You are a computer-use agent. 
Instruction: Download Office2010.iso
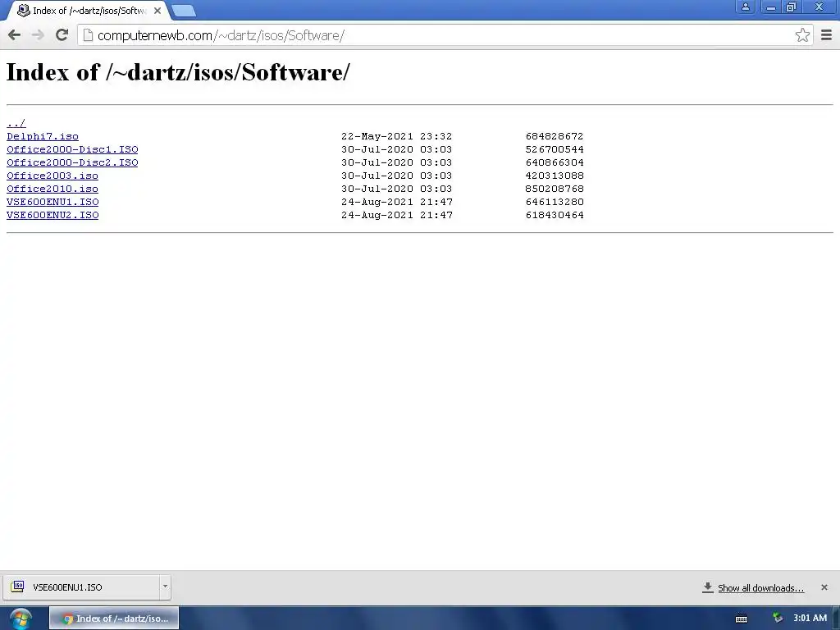pyautogui.click(x=52, y=189)
